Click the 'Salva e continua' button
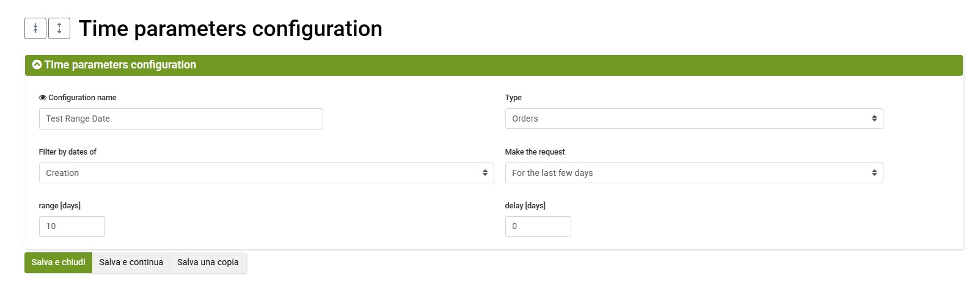 [x=131, y=263]
